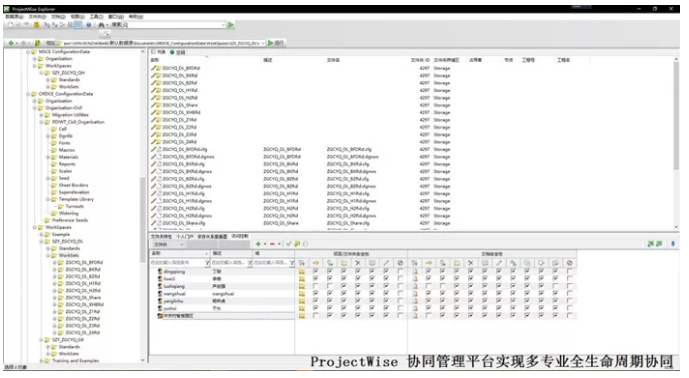Screen dimensions: 689x378
Task: Tick the 列表 checkbox above the file list
Action: click(153, 52)
